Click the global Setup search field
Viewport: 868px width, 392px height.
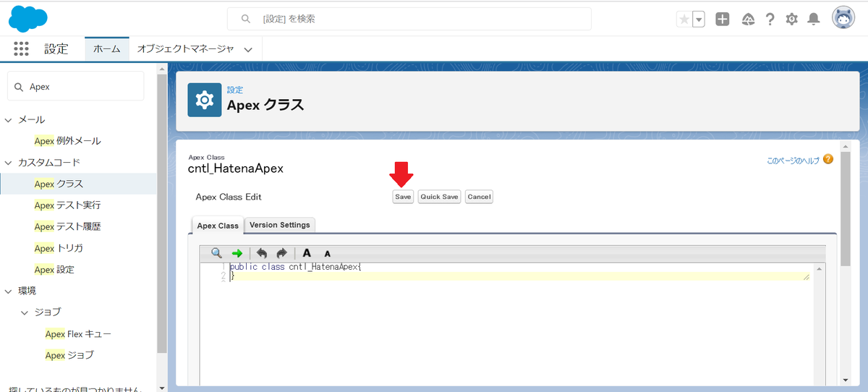click(x=409, y=19)
